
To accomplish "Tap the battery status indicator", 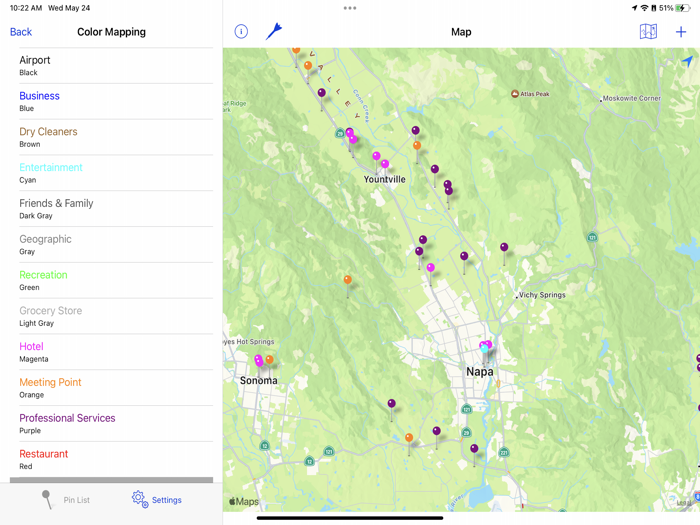I will 683,8.
